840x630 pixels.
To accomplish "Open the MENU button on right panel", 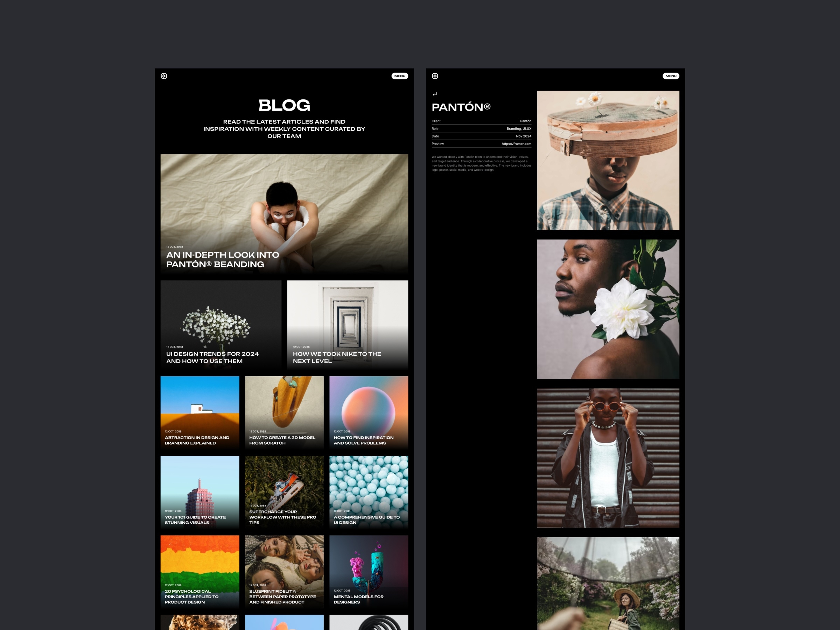I will (670, 76).
